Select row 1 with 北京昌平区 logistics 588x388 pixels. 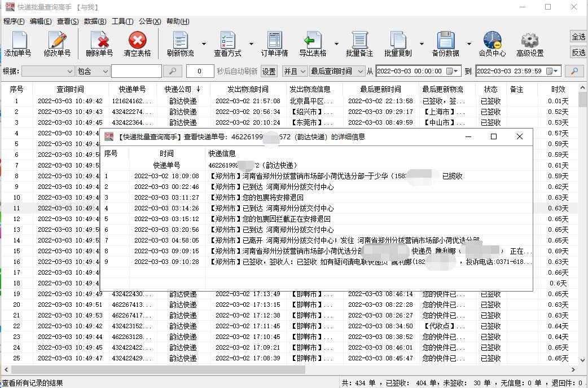(289, 101)
